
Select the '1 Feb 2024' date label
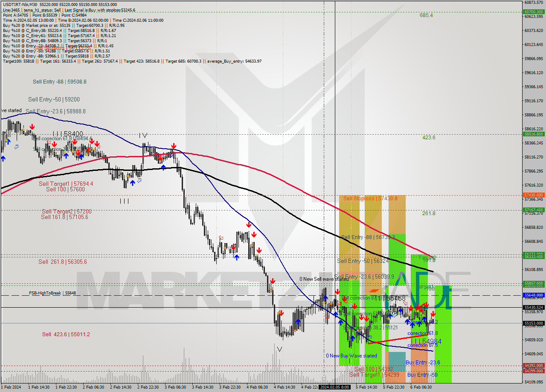(x=11, y=387)
